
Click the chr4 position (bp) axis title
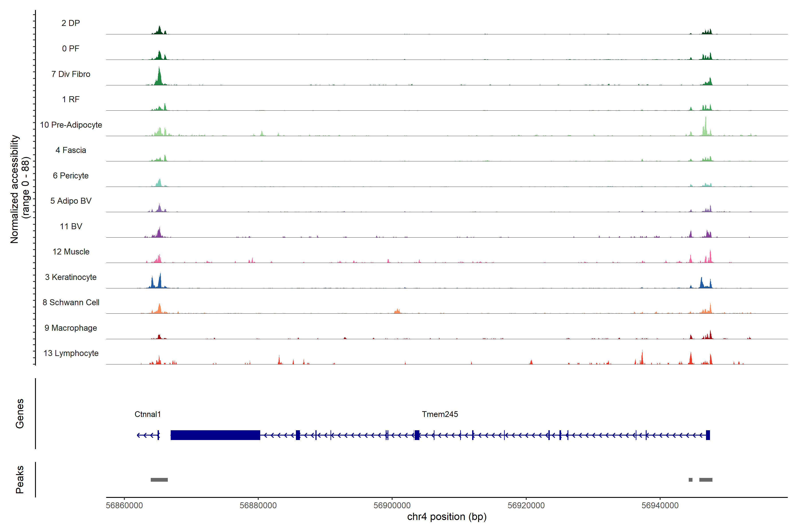pos(446,517)
